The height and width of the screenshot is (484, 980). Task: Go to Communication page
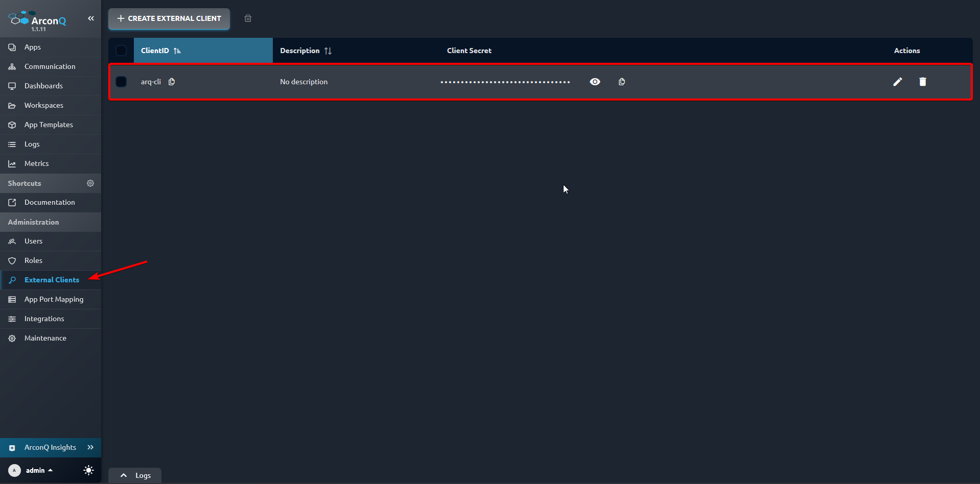click(x=51, y=66)
